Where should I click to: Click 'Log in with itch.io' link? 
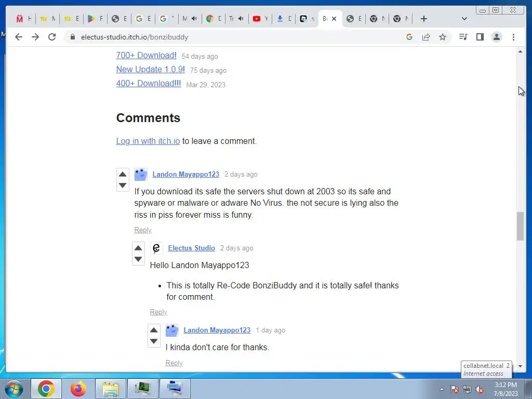click(x=148, y=141)
